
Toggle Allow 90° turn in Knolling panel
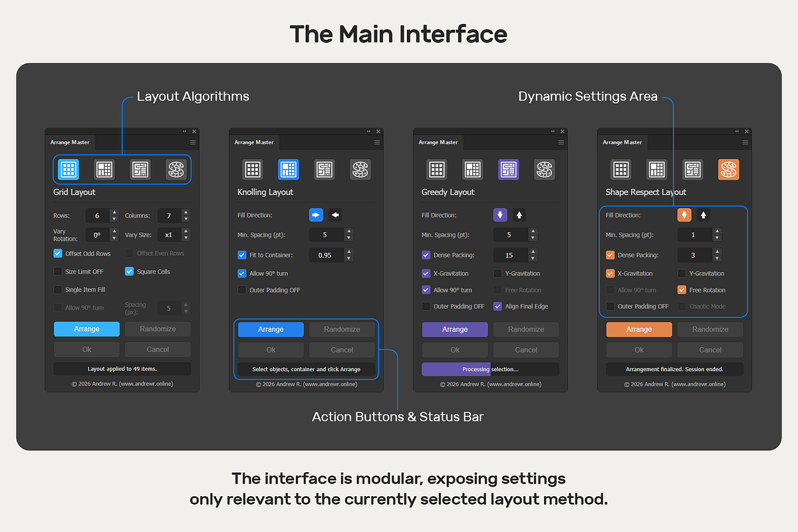pos(242,273)
